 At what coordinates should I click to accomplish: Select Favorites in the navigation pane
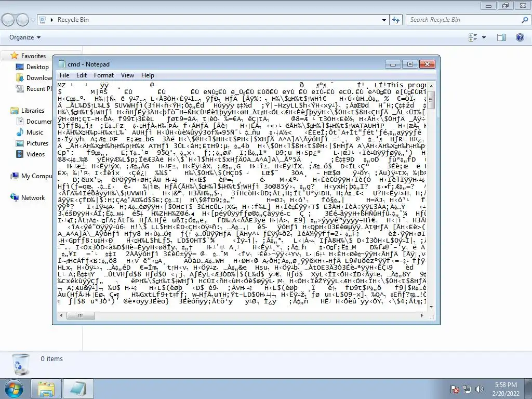point(33,56)
